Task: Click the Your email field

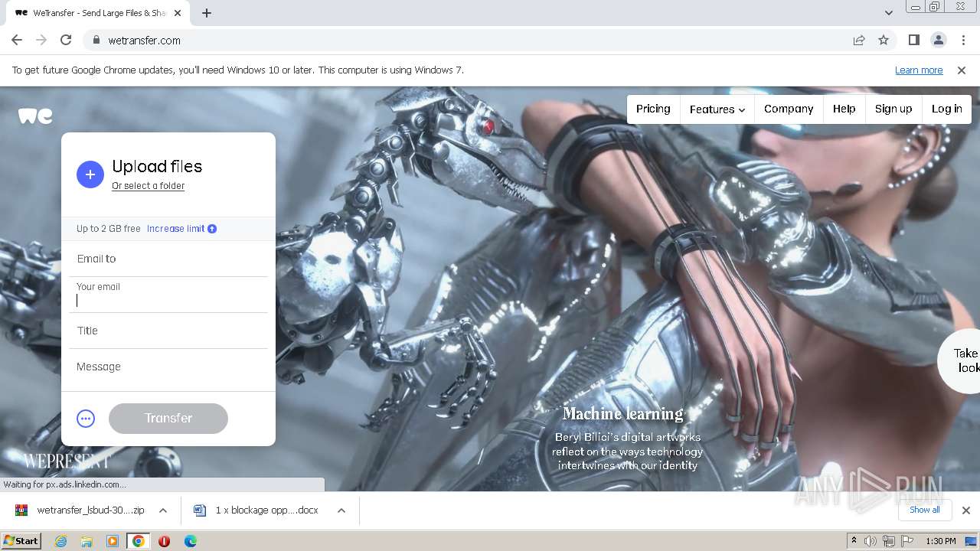Action: [x=168, y=295]
